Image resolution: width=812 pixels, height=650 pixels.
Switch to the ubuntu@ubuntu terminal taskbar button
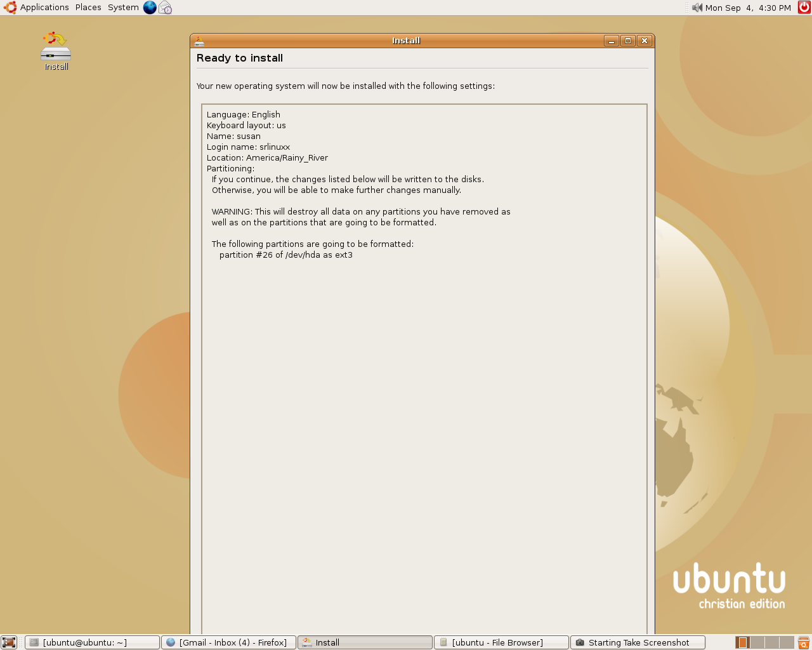(92, 642)
